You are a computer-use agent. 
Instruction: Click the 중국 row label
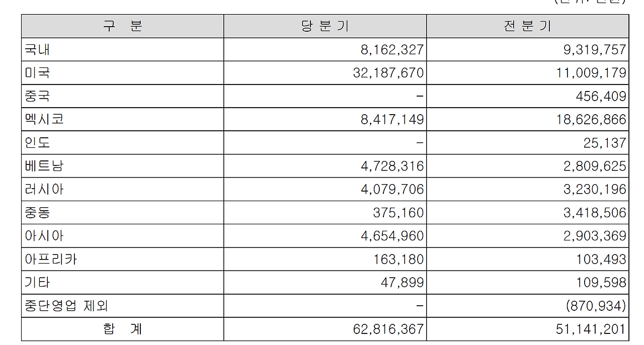coord(37,97)
